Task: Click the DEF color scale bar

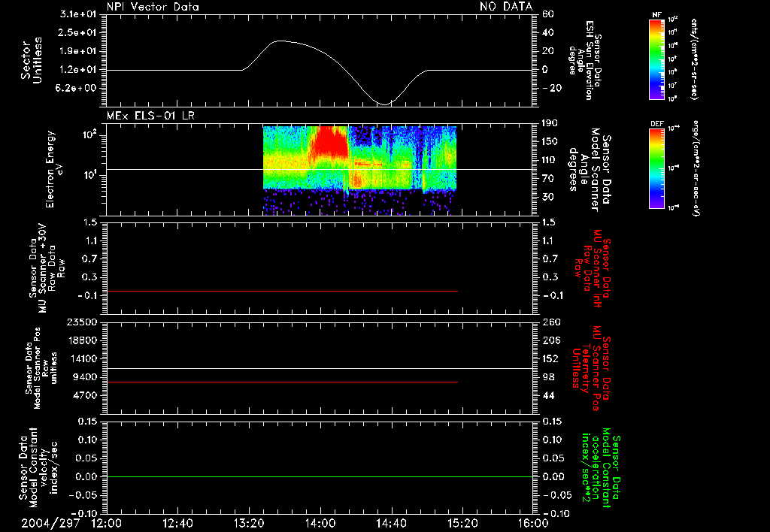Action: click(x=657, y=168)
